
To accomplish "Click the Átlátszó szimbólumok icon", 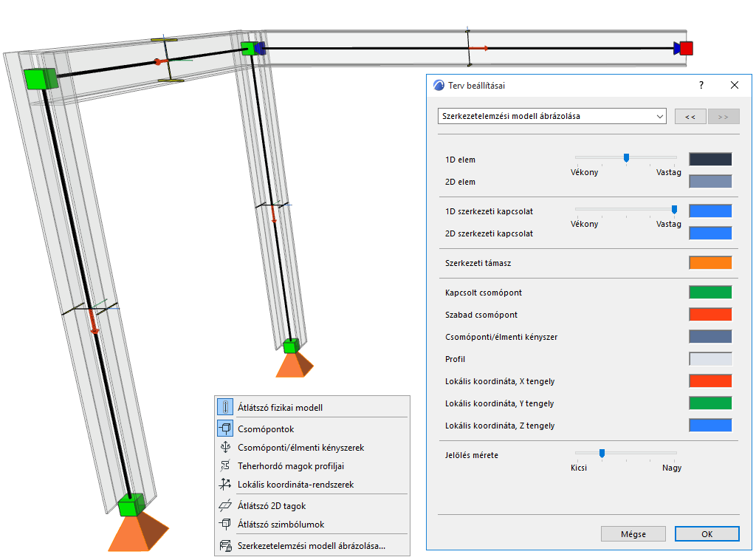I will 225,524.
